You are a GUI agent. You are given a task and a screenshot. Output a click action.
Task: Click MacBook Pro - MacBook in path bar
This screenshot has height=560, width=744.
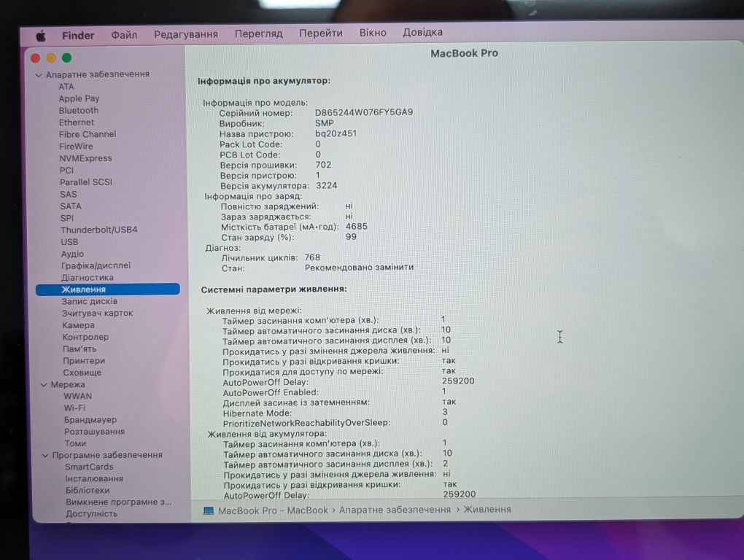[273, 510]
